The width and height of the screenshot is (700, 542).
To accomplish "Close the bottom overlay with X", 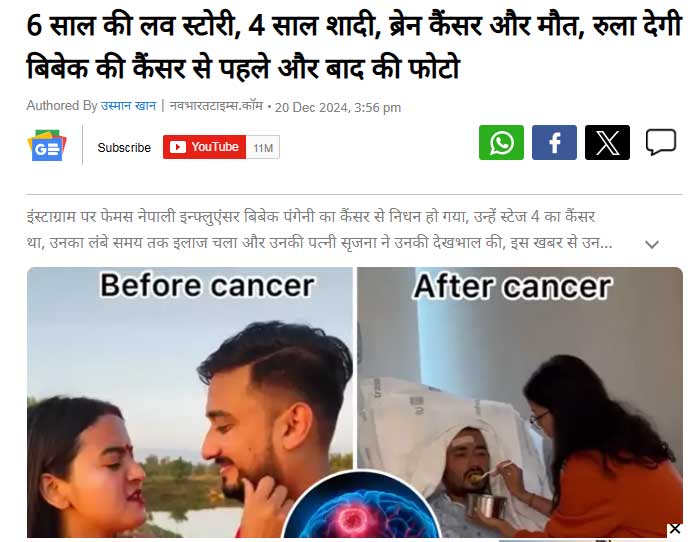I will tap(675, 529).
